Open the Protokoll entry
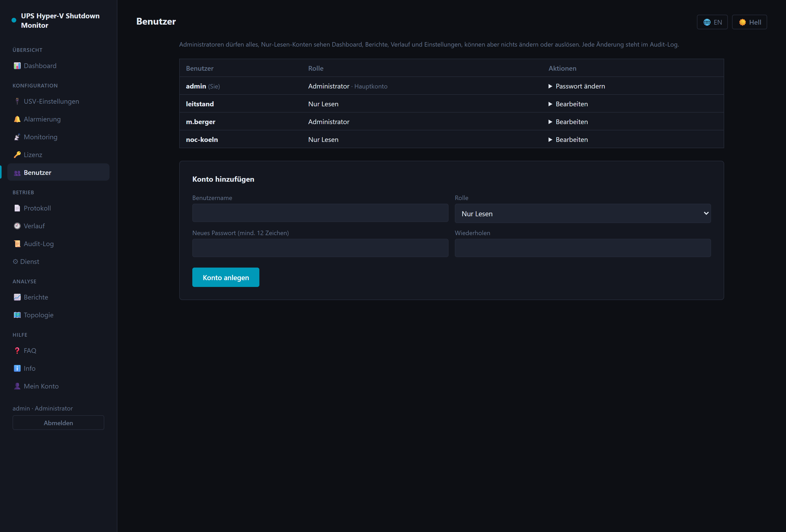 point(58,208)
